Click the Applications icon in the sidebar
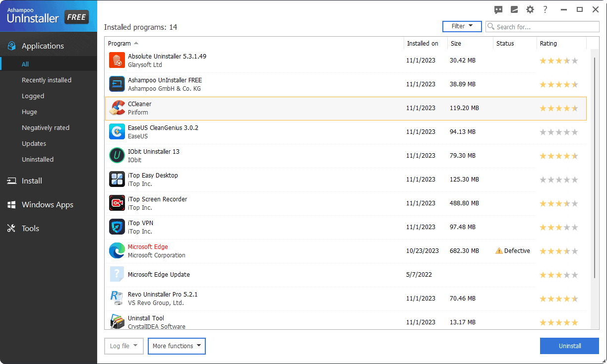The height and width of the screenshot is (364, 607). coord(11,45)
